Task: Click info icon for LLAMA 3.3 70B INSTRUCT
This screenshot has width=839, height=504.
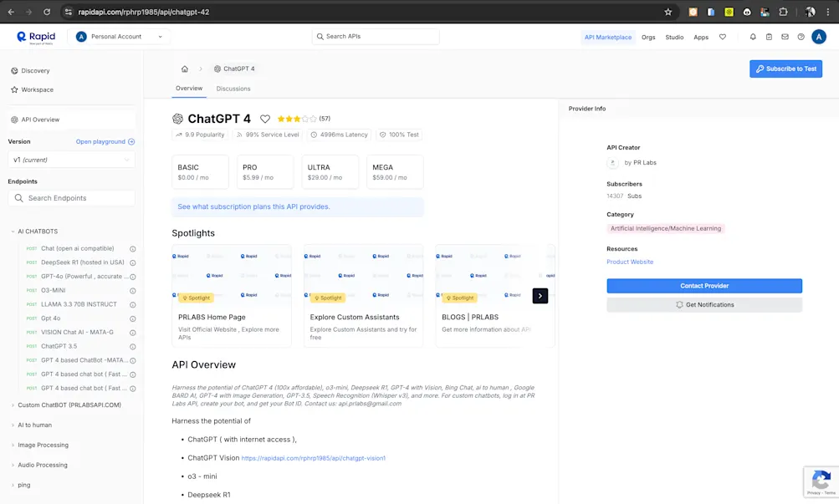Action: (133, 304)
